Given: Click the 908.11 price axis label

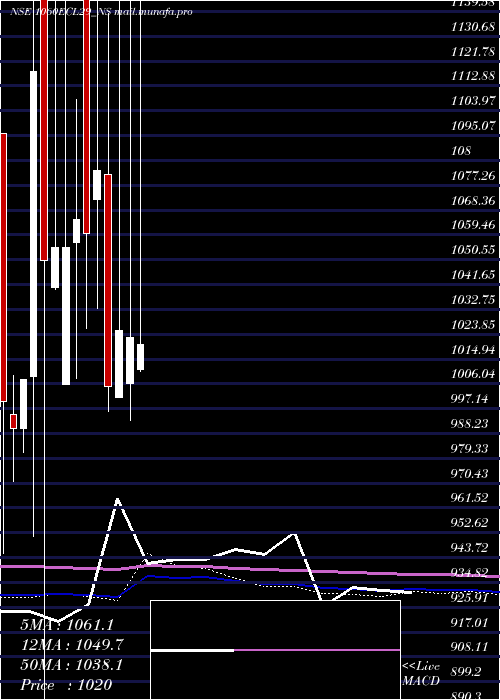Looking at the screenshot, I should pos(470,646).
